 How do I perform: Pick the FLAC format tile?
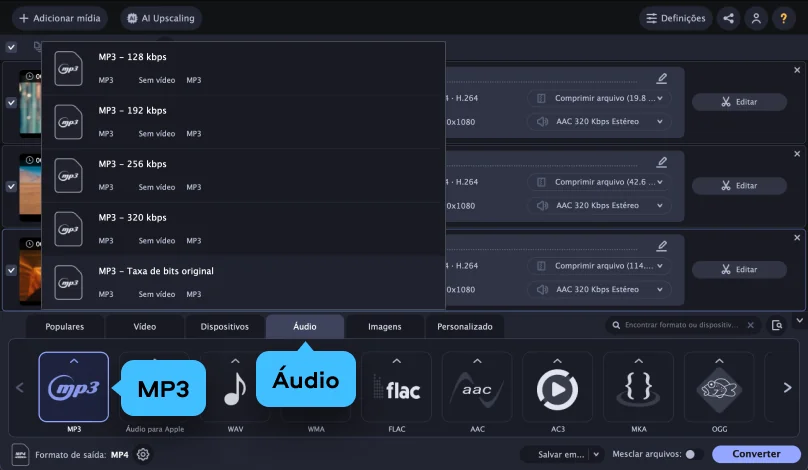[396, 387]
